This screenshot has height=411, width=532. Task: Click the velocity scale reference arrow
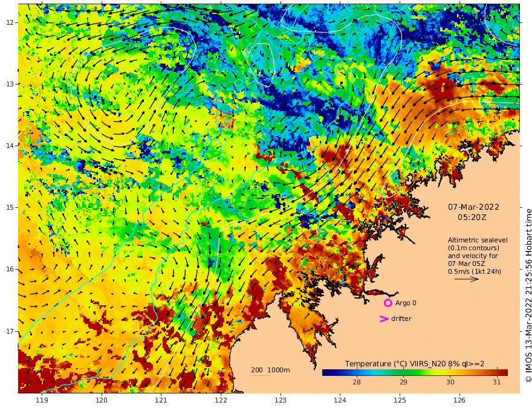click(x=467, y=279)
